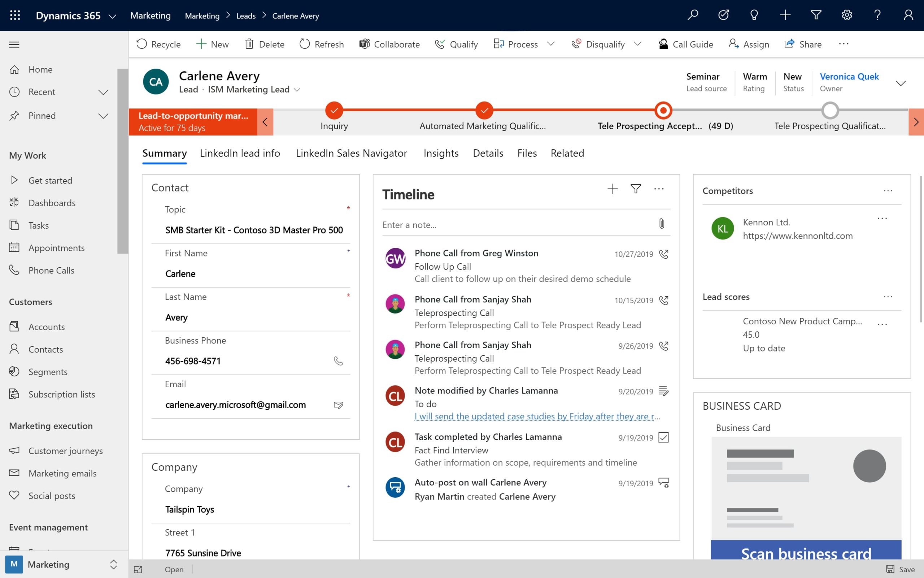Collapse the process flow with left chevron

265,122
